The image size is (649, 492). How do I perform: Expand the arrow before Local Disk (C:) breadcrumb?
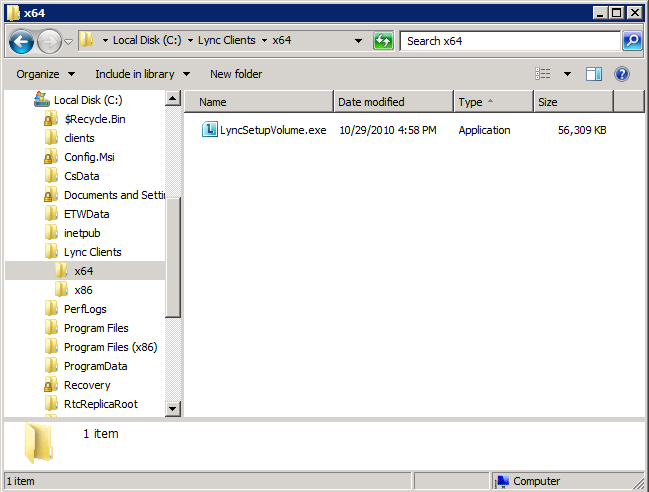click(105, 41)
